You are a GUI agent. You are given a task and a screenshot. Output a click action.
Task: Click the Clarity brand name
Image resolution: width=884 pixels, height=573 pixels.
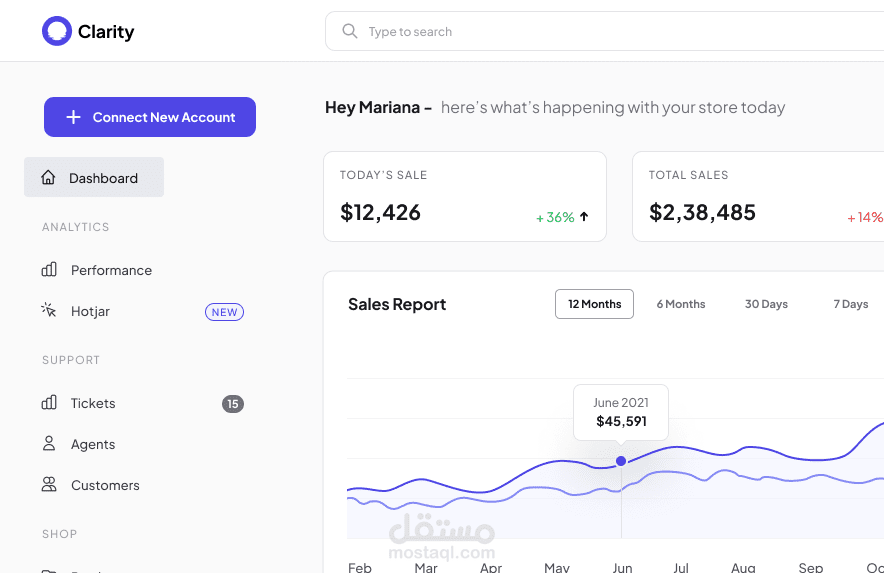click(x=106, y=32)
